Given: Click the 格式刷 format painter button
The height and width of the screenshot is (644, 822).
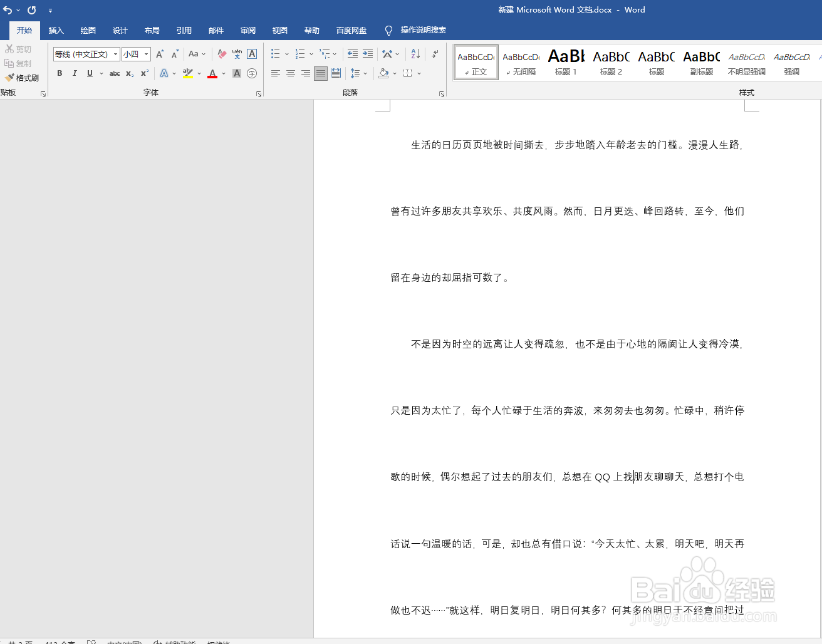Looking at the screenshot, I should click(22, 78).
